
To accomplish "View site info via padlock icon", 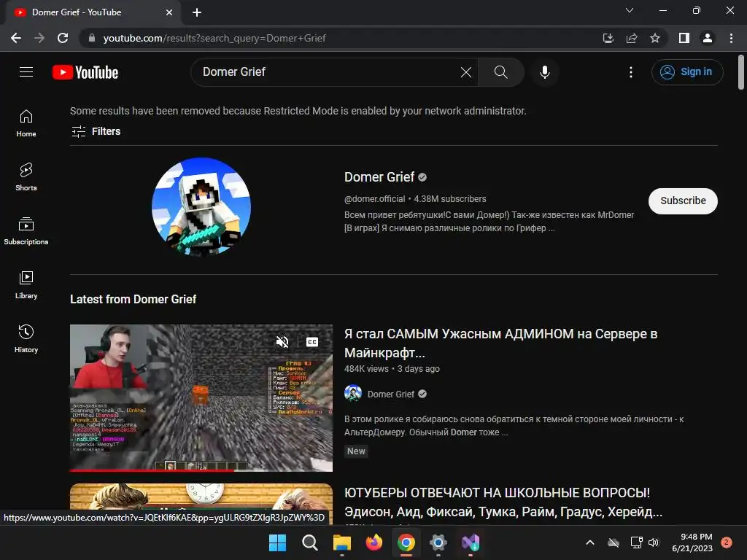I will (92, 38).
